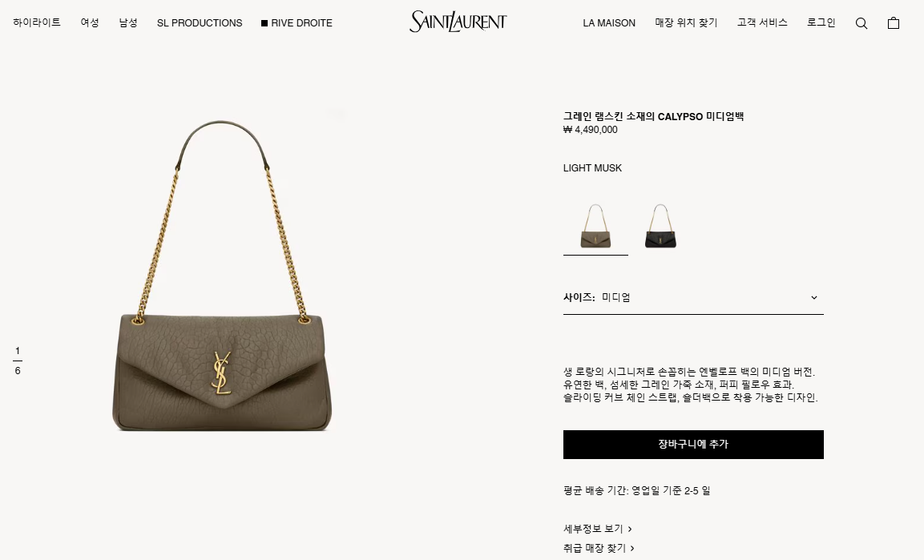Click the black square RIVE DROITE icon
The width and height of the screenshot is (924, 560).
click(x=264, y=23)
